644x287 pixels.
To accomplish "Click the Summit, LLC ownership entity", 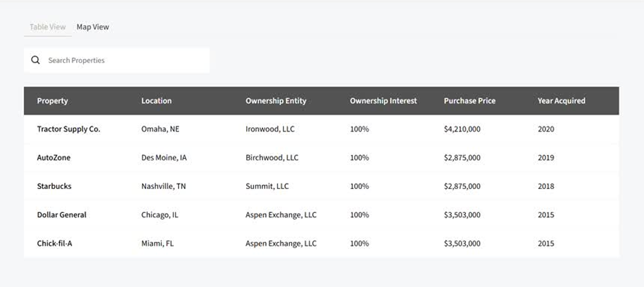I will click(x=267, y=186).
